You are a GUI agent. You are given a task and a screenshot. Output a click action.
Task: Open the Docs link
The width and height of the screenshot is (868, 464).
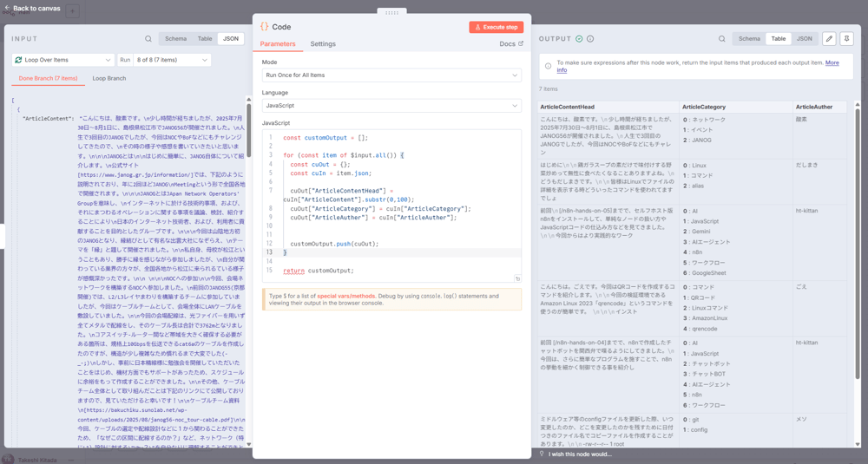coord(511,44)
